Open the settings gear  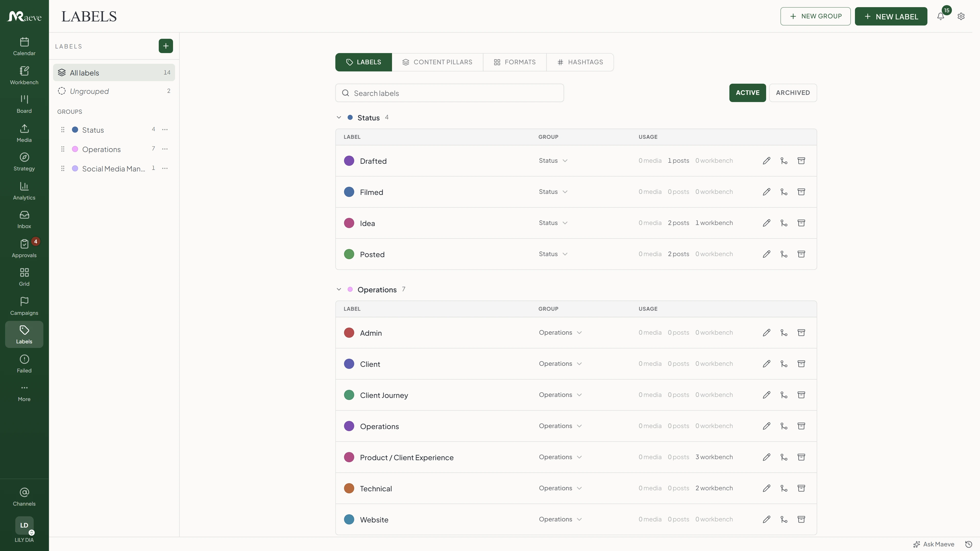[x=961, y=16]
